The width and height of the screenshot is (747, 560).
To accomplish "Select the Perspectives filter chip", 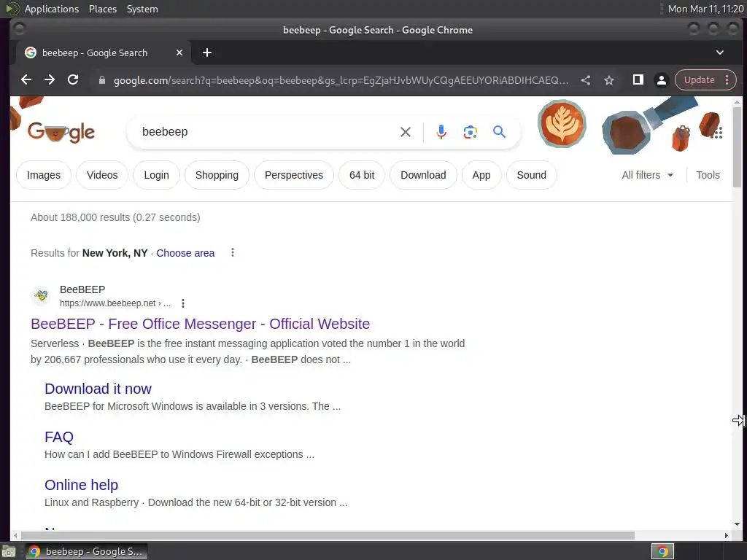I will [x=294, y=175].
